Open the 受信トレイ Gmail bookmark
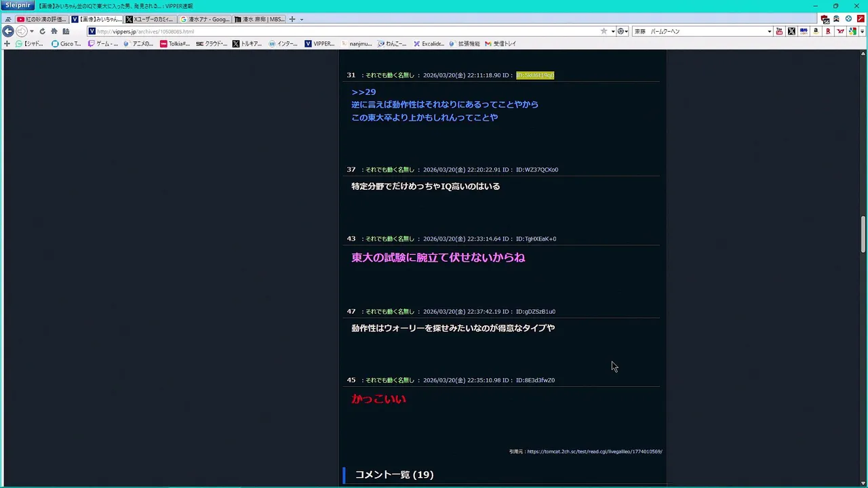The height and width of the screenshot is (488, 868). (501, 43)
